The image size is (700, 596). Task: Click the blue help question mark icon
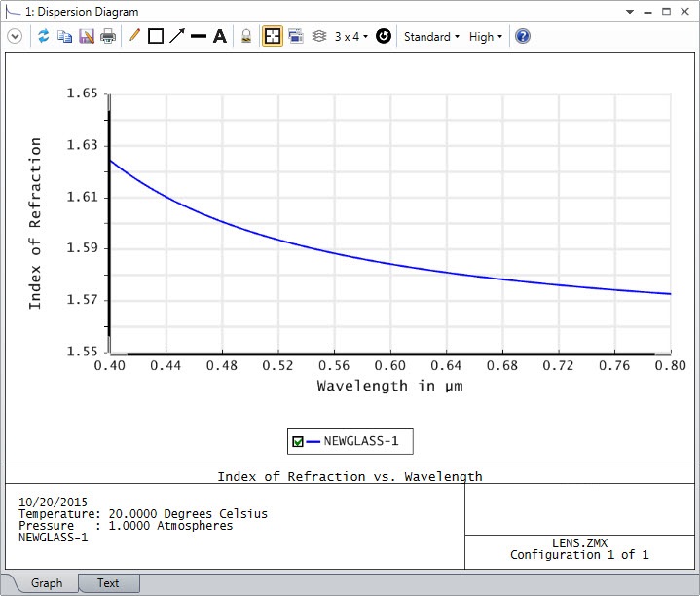tap(522, 36)
